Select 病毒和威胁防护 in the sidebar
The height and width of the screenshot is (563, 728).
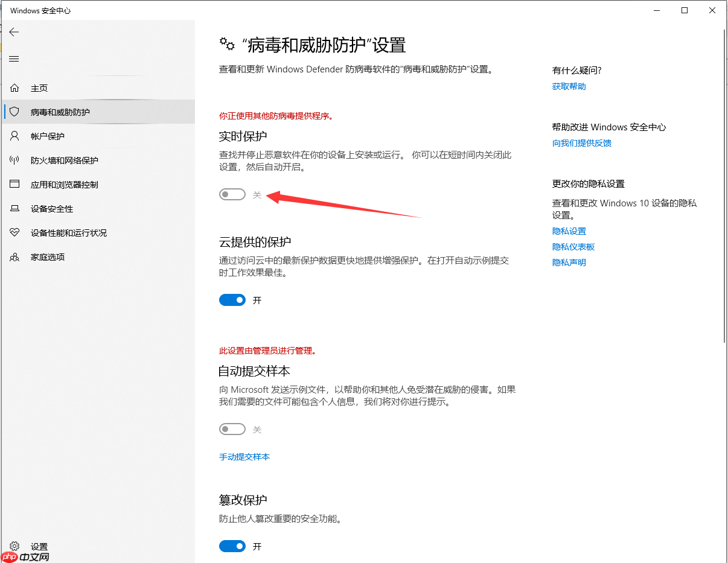(x=60, y=112)
